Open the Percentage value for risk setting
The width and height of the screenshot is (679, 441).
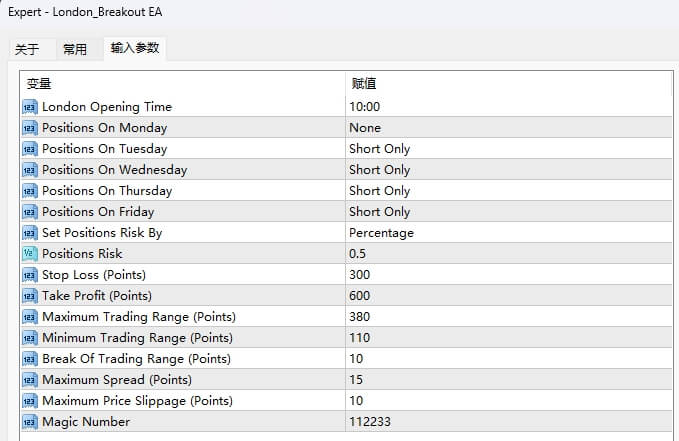pyautogui.click(x=381, y=233)
